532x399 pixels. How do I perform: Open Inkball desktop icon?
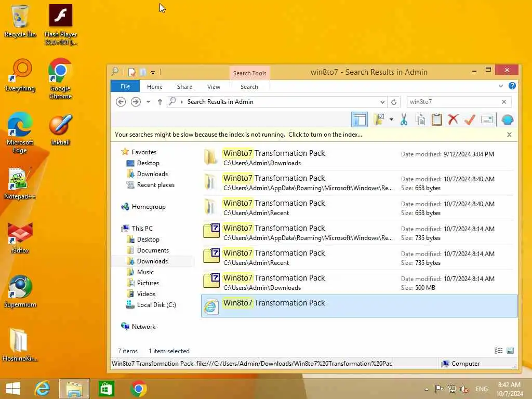(x=60, y=129)
